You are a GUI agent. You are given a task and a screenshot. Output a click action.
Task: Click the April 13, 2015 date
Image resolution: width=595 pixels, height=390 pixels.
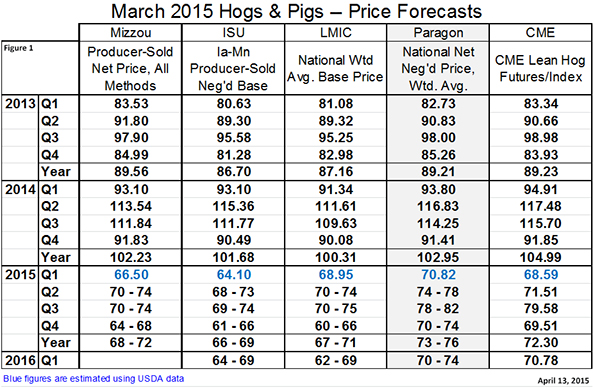point(563,381)
